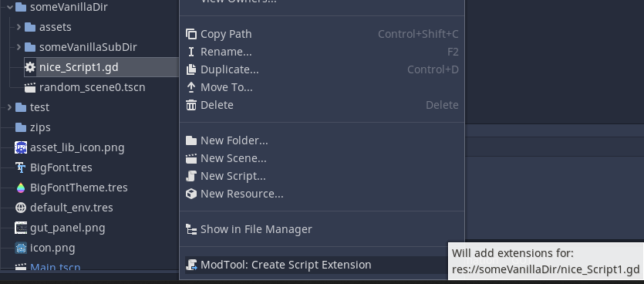This screenshot has width=644, height=284.
Task: Open the zips folder
Action: tap(40, 127)
